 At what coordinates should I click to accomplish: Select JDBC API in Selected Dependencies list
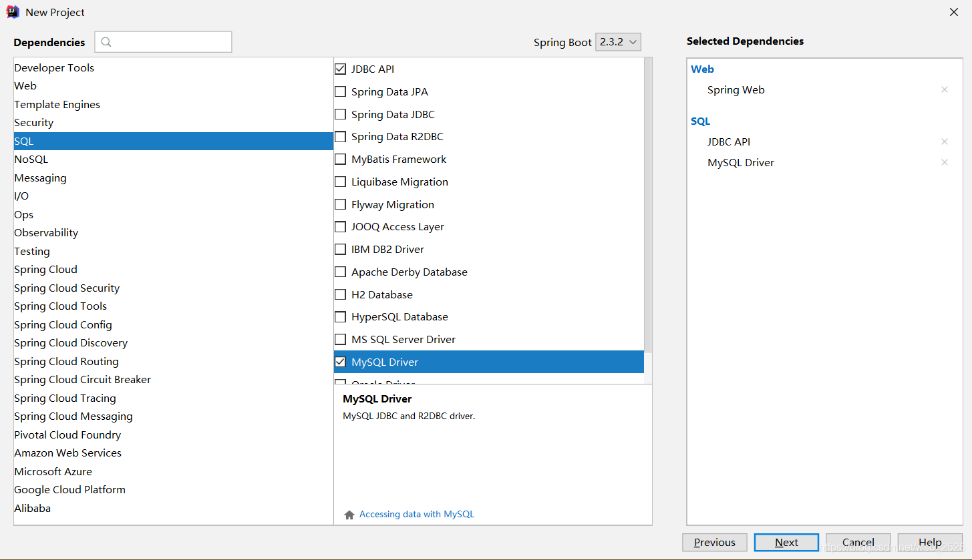[x=729, y=142]
